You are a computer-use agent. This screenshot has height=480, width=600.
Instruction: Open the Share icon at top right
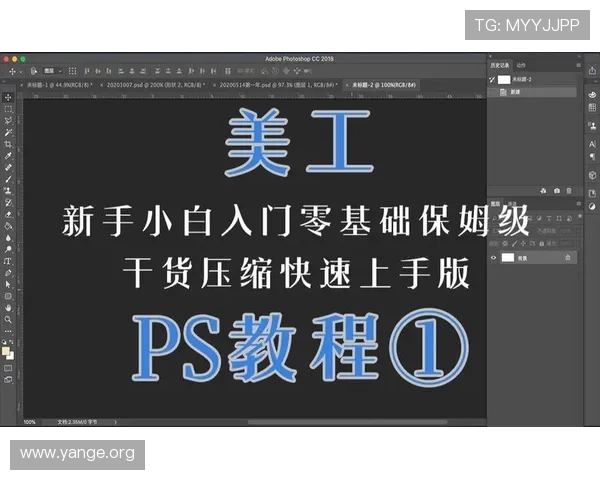pyautogui.click(x=592, y=70)
